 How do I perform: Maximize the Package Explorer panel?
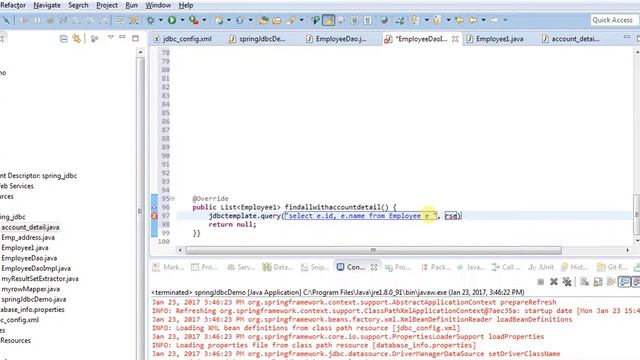point(135,38)
